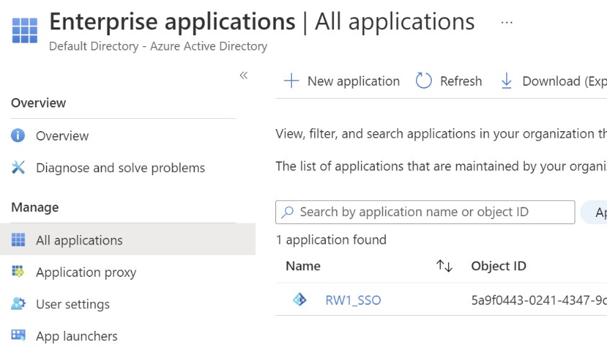607x364 pixels.
Task: Click the object ID starting 5a9f0443
Action: [539, 300]
